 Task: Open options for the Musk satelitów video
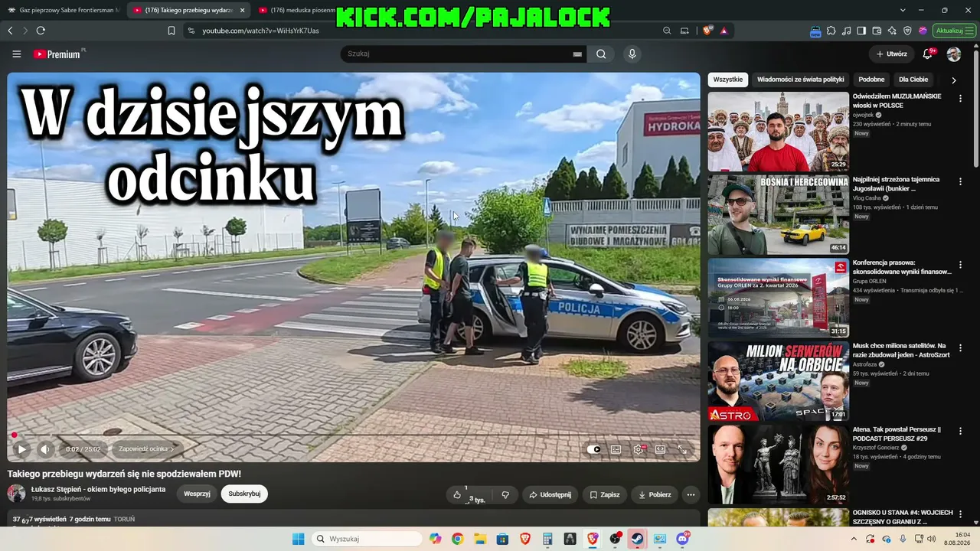tap(960, 347)
